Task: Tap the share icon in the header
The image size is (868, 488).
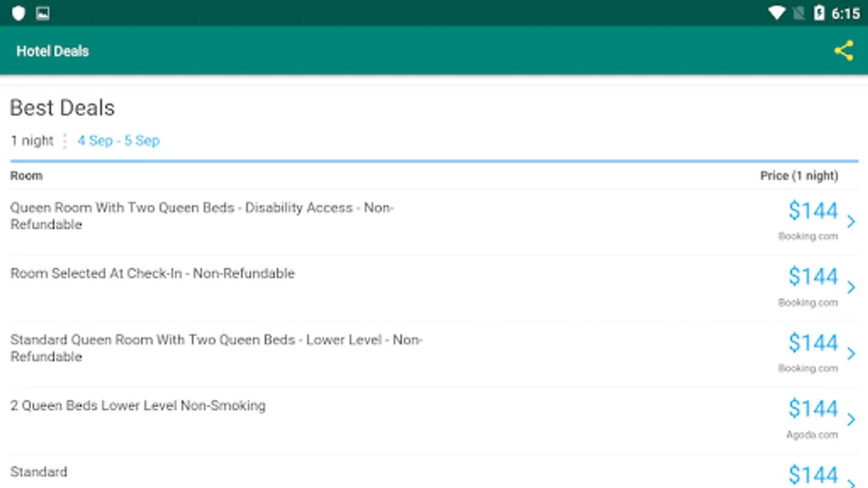Action: (x=844, y=50)
